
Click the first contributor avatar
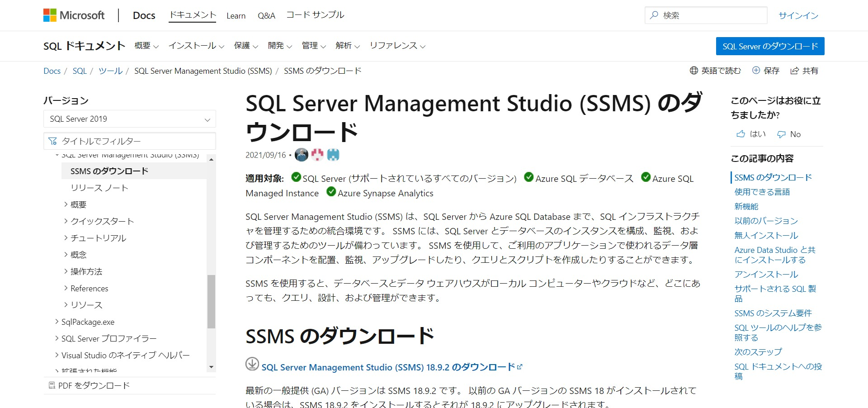[x=301, y=155]
